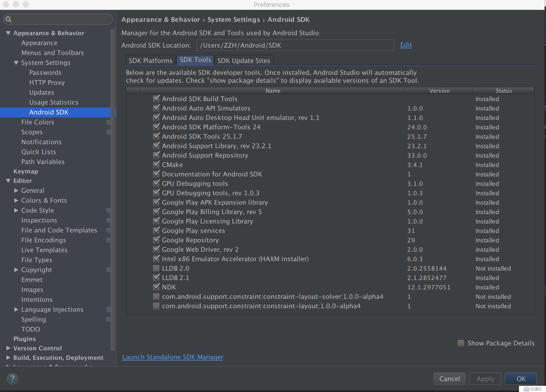546x392 pixels.
Task: Collapse the Appearance & Behavior section
Action: [8, 33]
